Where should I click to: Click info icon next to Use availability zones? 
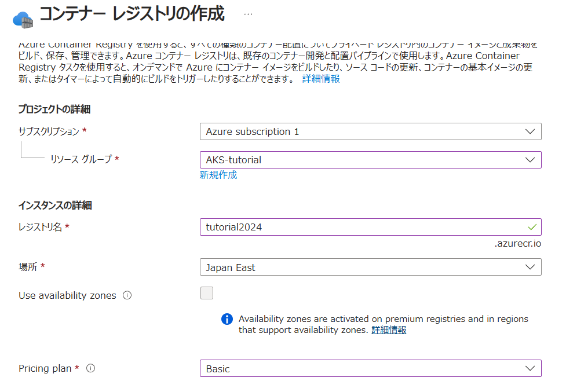click(x=127, y=295)
